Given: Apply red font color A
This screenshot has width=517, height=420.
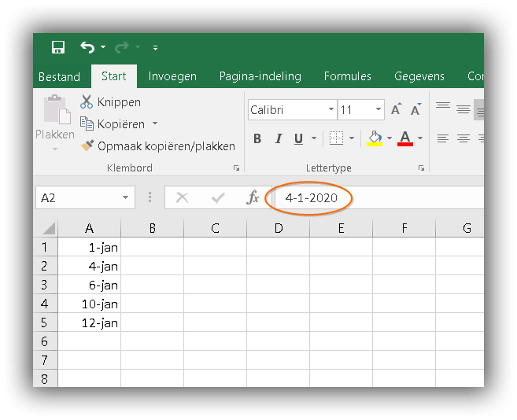Looking at the screenshot, I should tap(405, 138).
